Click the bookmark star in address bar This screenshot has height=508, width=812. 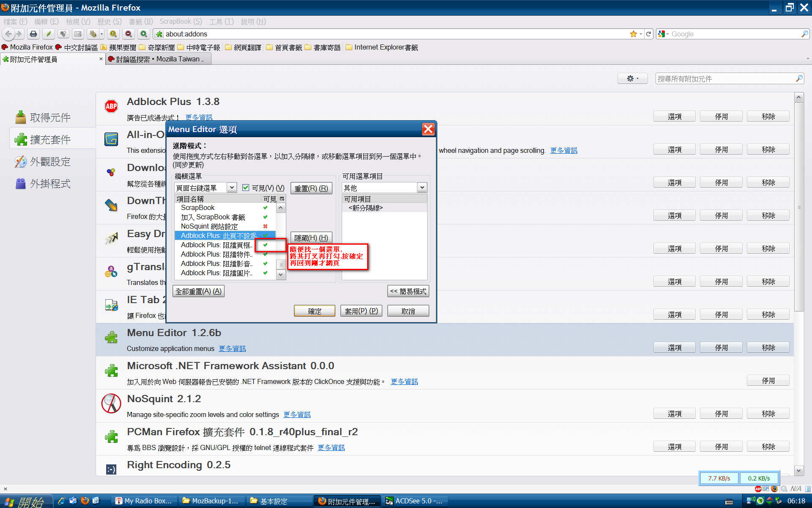(x=633, y=34)
